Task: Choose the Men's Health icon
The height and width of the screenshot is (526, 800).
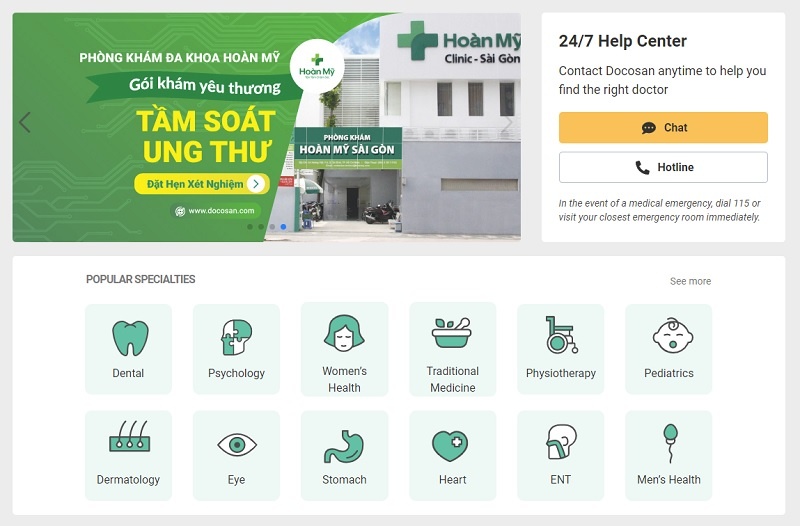Action: coord(669,443)
